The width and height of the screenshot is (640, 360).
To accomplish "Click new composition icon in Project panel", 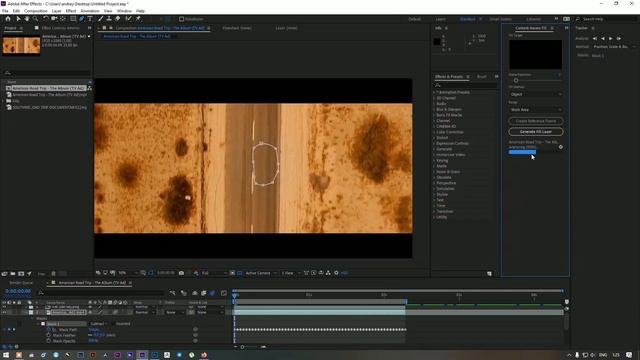I will (21, 273).
